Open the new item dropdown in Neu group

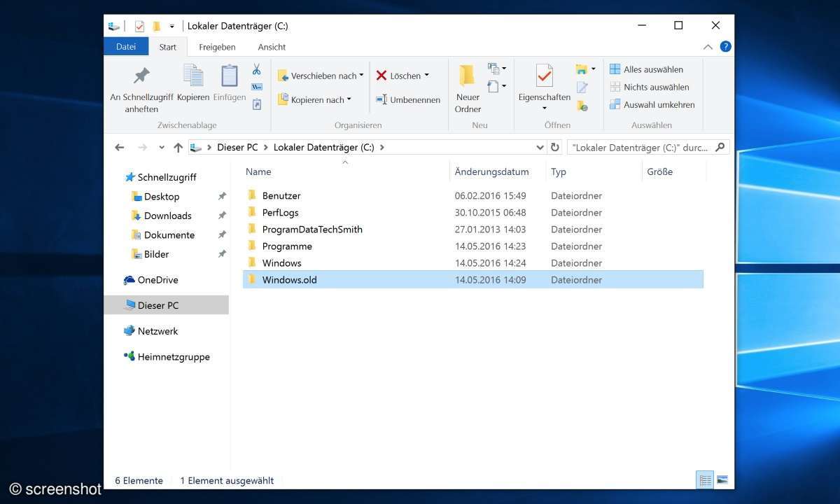point(497,69)
